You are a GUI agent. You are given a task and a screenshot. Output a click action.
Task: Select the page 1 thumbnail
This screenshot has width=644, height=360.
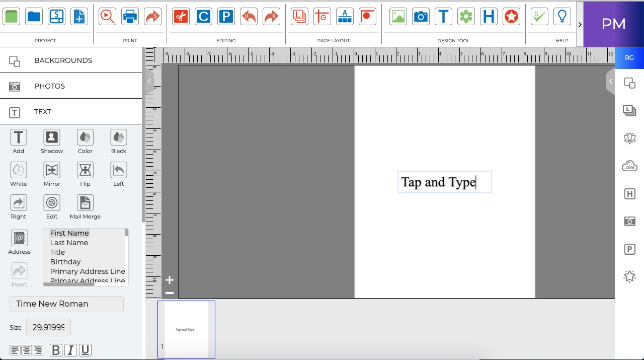[186, 329]
